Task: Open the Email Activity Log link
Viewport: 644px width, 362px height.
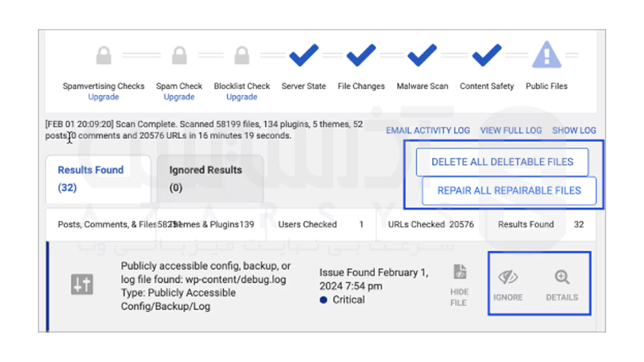Action: 428,130
